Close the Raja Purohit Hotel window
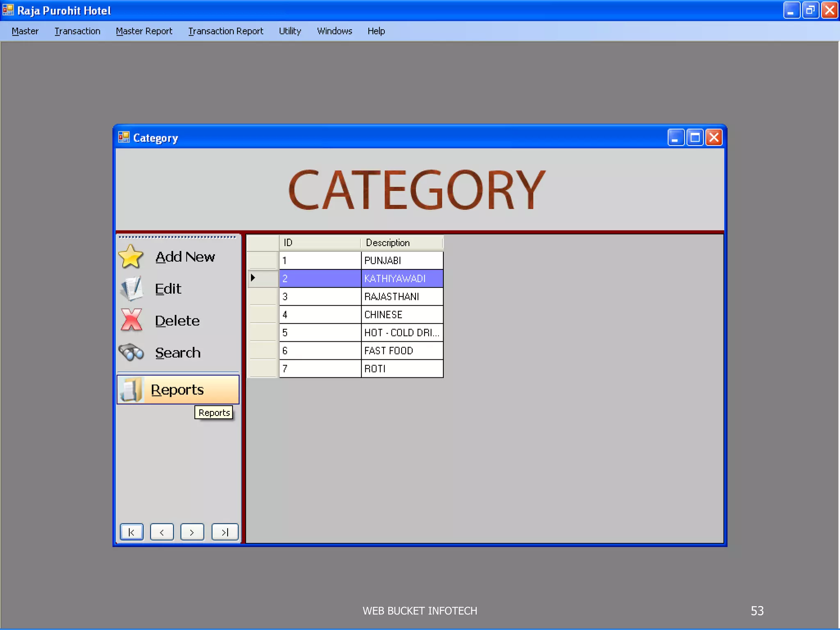The width and height of the screenshot is (840, 630). (830, 10)
